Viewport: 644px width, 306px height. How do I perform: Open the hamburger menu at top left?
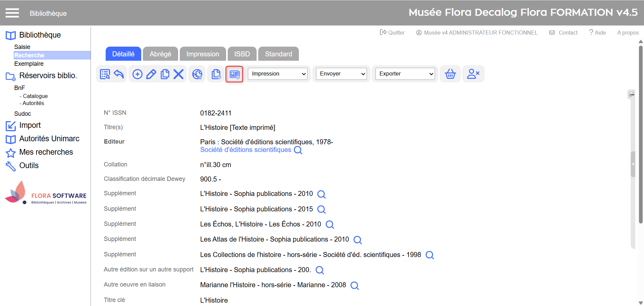coord(12,13)
